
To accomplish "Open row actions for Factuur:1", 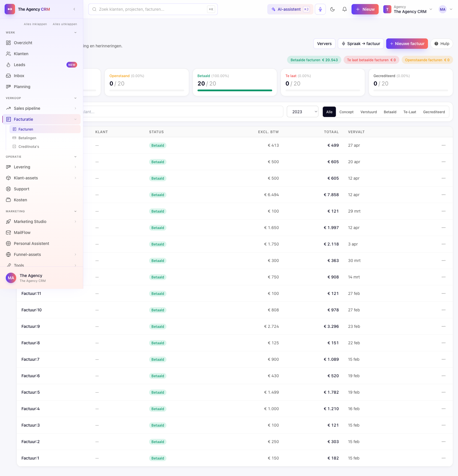I will 444,458.
